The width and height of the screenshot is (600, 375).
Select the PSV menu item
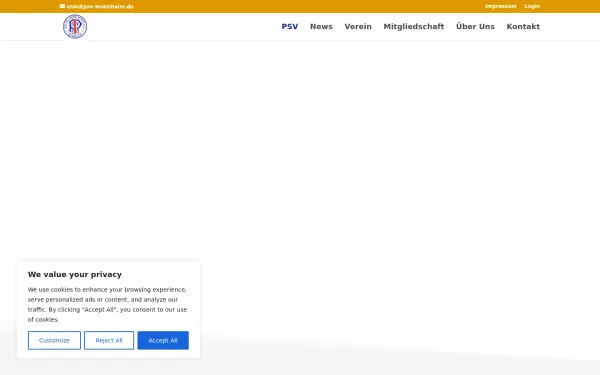tap(290, 26)
